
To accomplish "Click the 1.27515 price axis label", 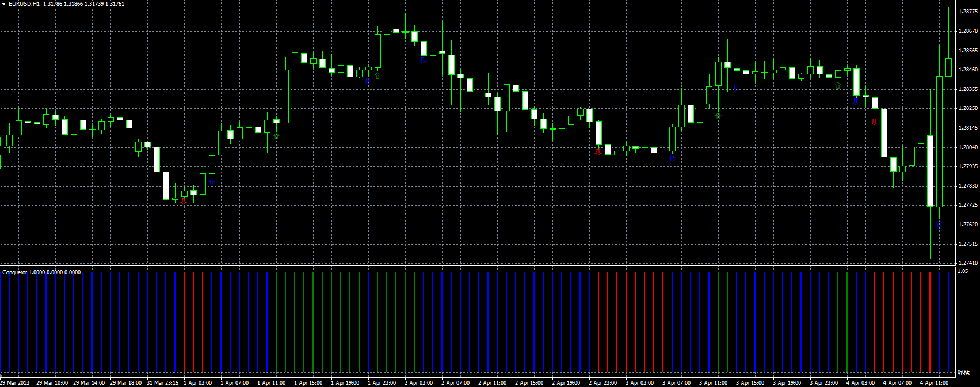I will (969, 244).
